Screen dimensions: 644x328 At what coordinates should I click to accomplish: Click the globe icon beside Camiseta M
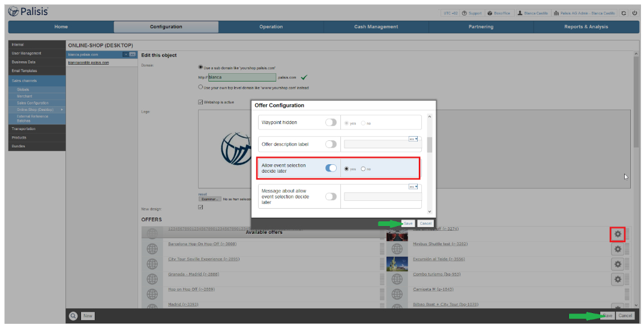tap(397, 294)
